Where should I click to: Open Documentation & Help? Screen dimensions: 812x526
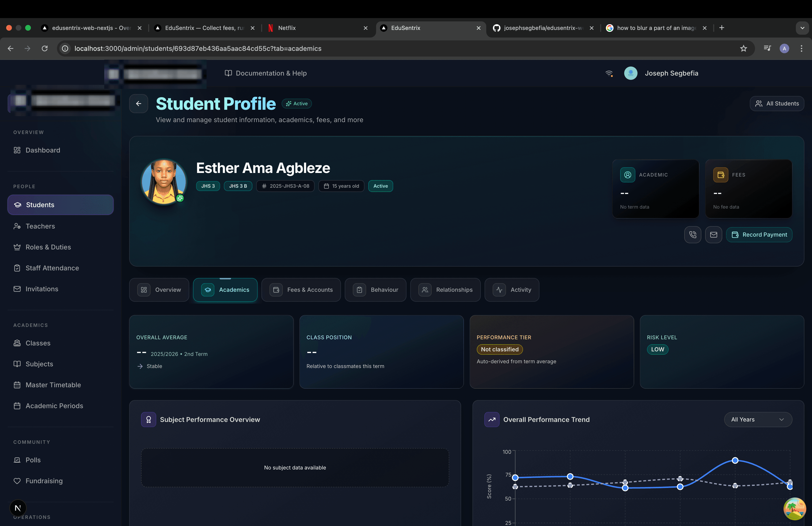[266, 73]
